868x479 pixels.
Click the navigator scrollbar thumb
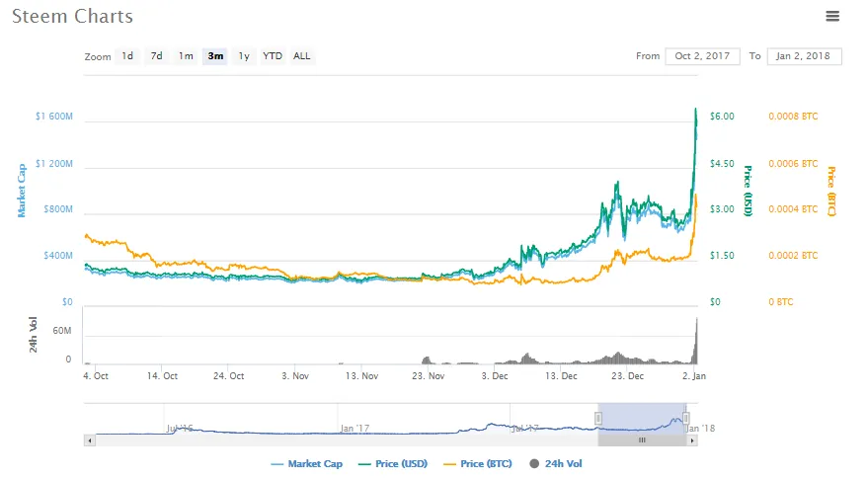pos(642,440)
